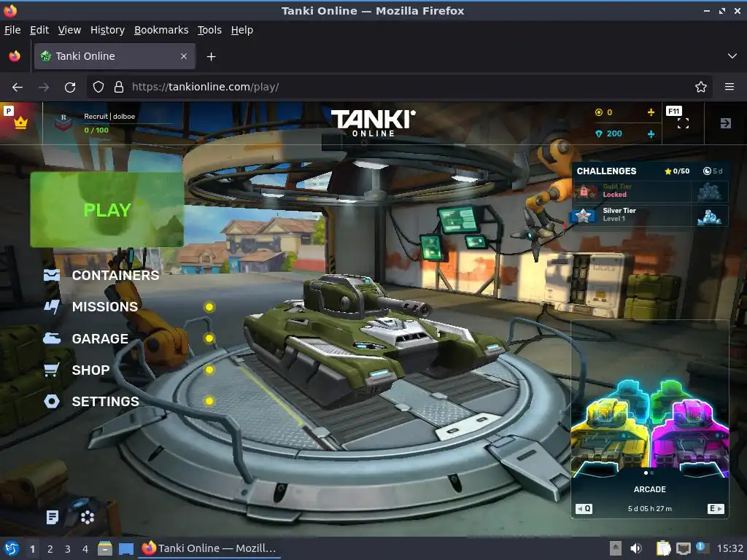The image size is (747, 560).
Task: Click the settings hexagon icon
Action: (52, 402)
